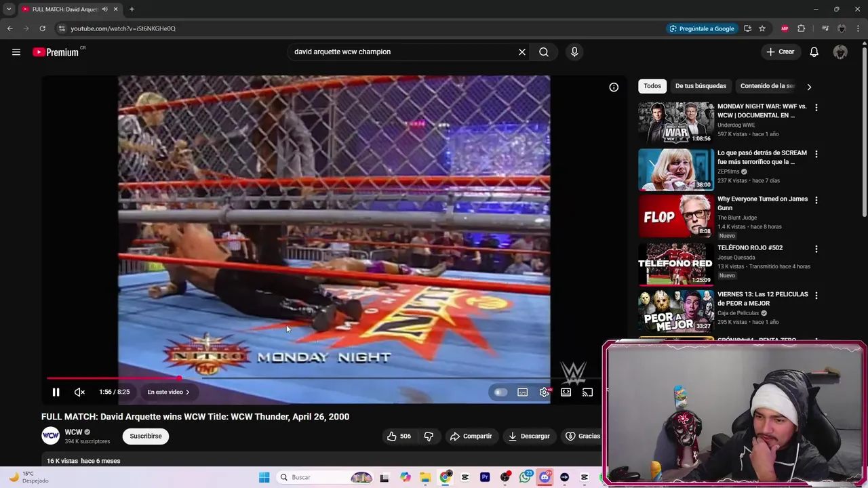
Task: Open browser extensions puzzle menu
Action: click(802, 28)
